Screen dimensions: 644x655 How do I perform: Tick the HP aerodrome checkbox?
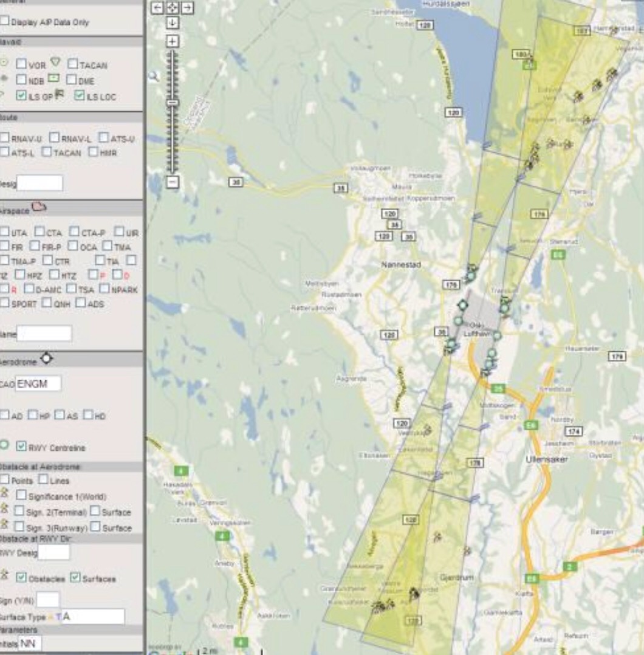(33, 414)
